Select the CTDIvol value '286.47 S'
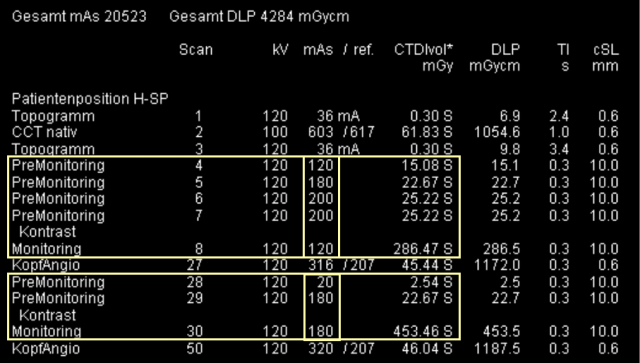 (x=423, y=249)
